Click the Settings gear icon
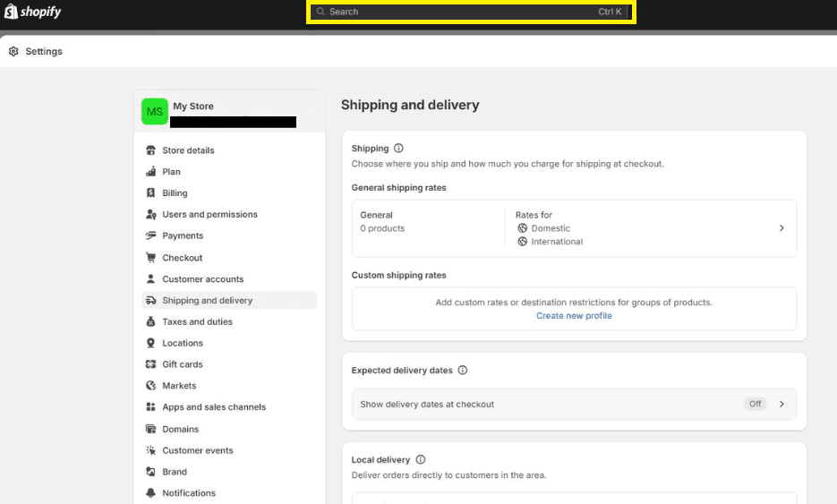The width and height of the screenshot is (837, 504). coord(13,51)
